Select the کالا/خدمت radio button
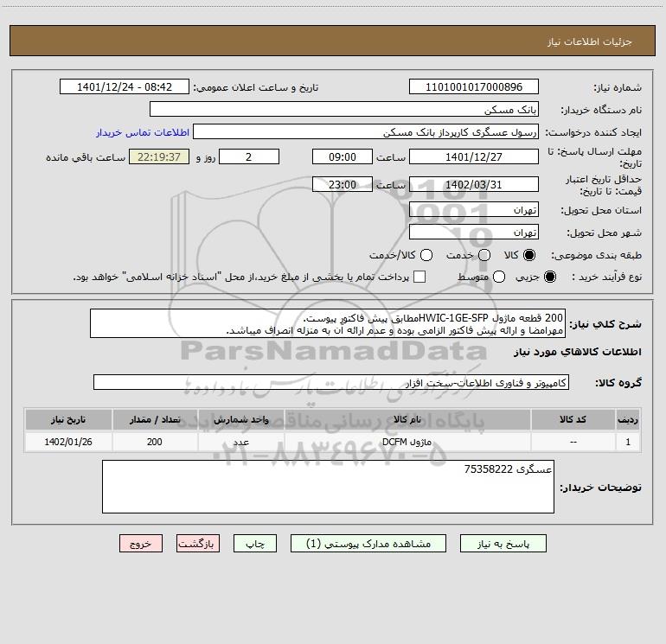666x644 pixels. pos(426,255)
